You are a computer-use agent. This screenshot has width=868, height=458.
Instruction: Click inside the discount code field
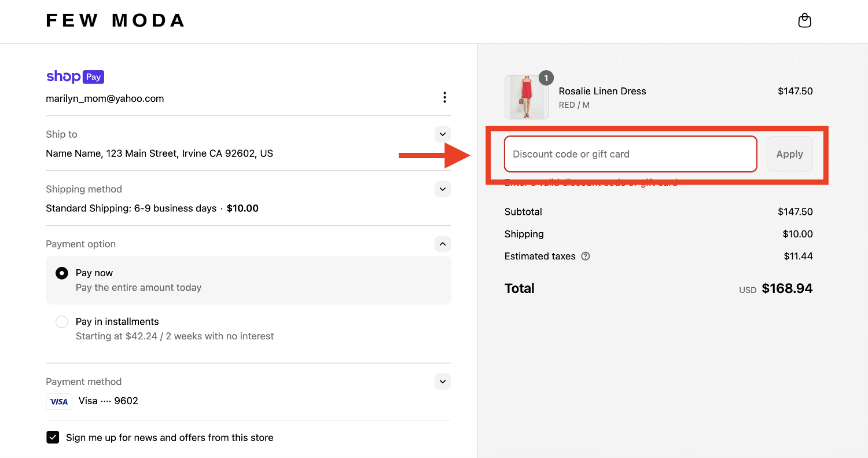click(630, 153)
